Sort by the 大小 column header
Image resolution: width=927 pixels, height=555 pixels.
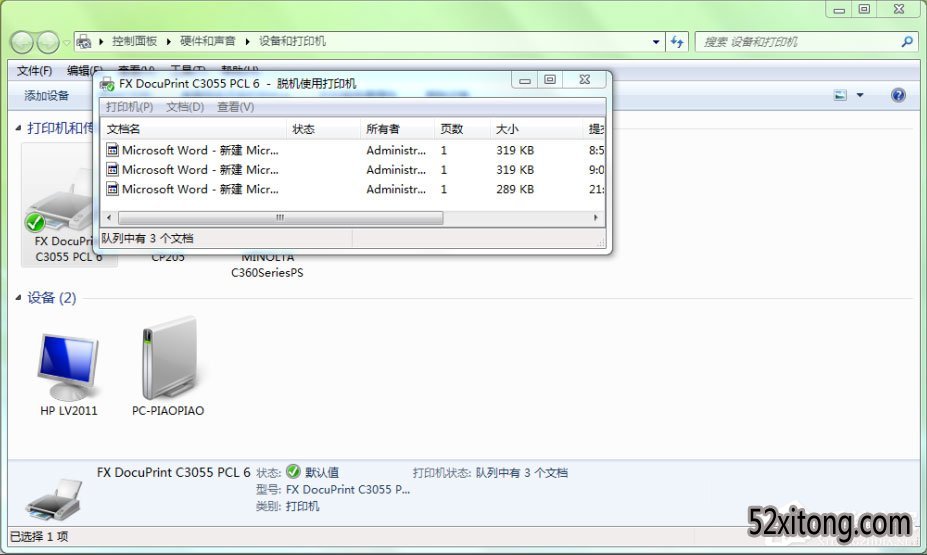tap(537, 129)
